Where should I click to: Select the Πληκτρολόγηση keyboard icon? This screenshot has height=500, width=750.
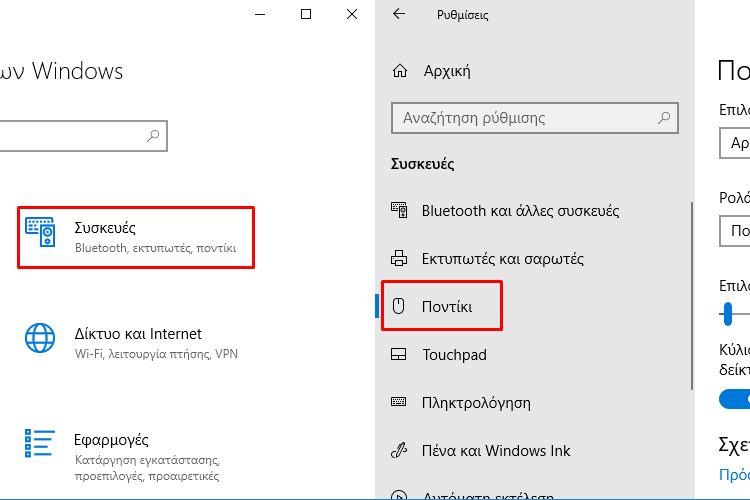click(x=398, y=402)
